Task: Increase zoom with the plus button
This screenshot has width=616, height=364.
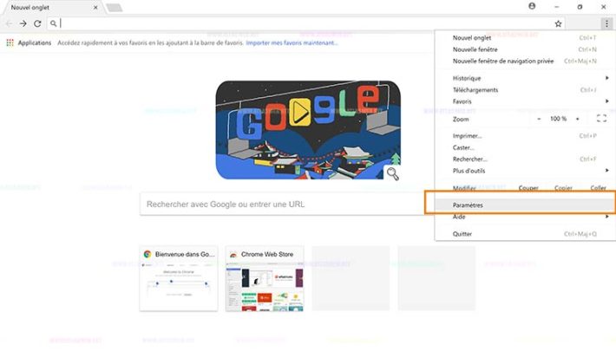Action: (x=579, y=119)
